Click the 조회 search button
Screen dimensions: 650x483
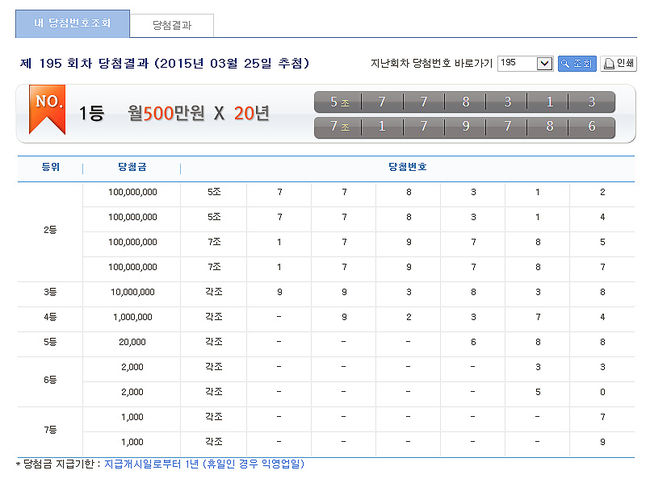pyautogui.click(x=576, y=63)
